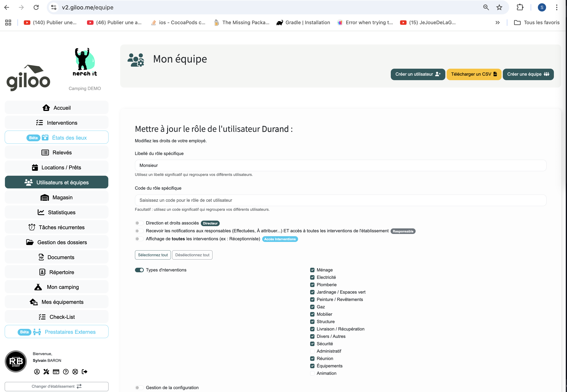Reload the page with the refresh icon
The image size is (567, 392).
(x=36, y=7)
